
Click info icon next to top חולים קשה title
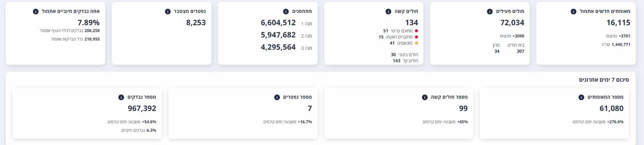pyautogui.click(x=388, y=11)
